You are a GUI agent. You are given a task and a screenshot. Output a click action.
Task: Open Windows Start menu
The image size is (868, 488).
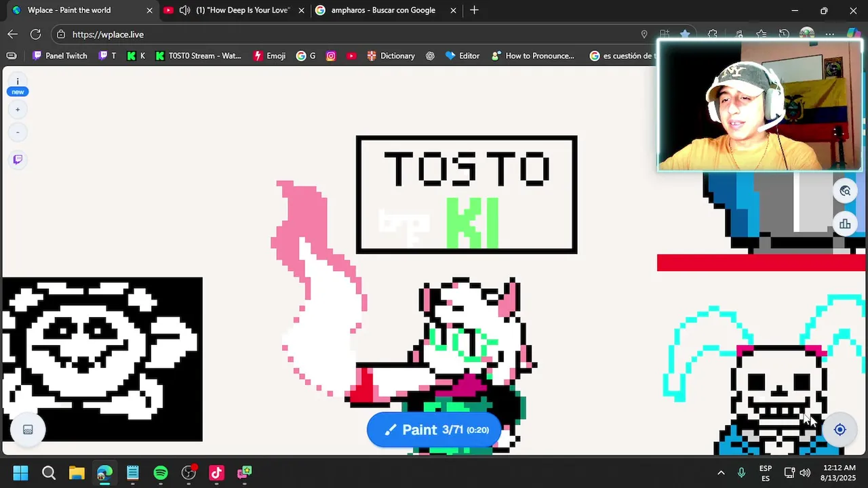pyautogui.click(x=20, y=472)
